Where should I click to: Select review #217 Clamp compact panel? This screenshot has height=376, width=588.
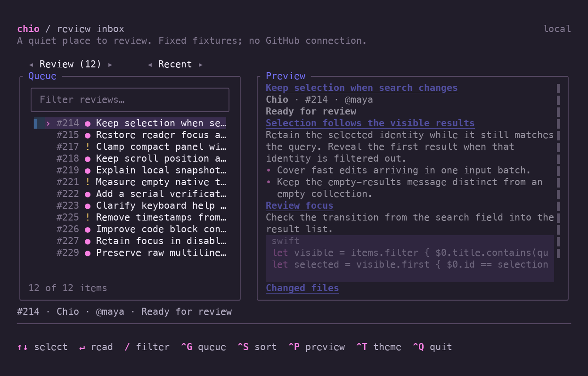(x=130, y=147)
